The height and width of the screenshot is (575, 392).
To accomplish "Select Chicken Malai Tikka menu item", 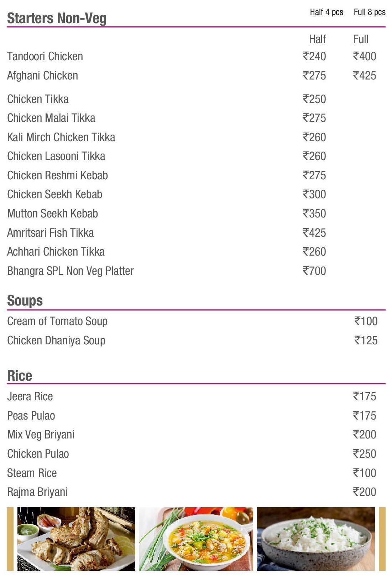I will [x=51, y=118].
